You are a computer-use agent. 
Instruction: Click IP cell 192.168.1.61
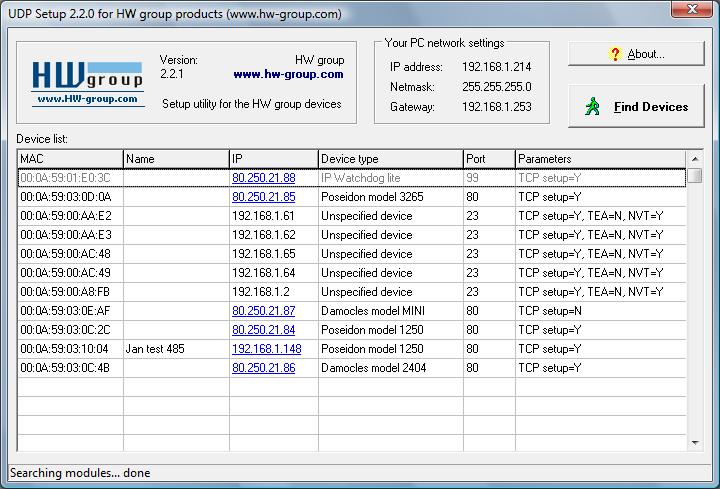[x=263, y=216]
